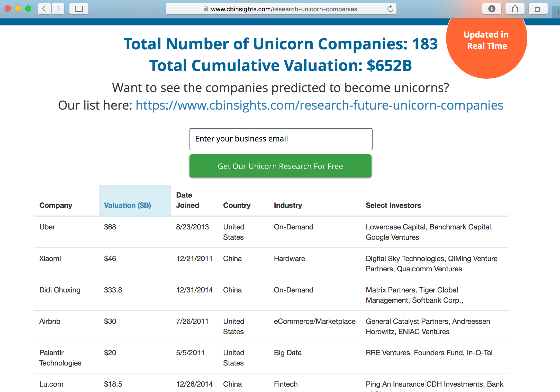Click the RRE Ventures, Founders Fund investors cell

click(x=429, y=353)
